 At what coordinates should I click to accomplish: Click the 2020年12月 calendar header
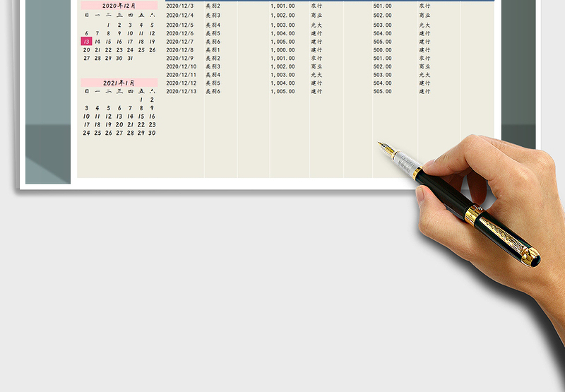point(119,5)
